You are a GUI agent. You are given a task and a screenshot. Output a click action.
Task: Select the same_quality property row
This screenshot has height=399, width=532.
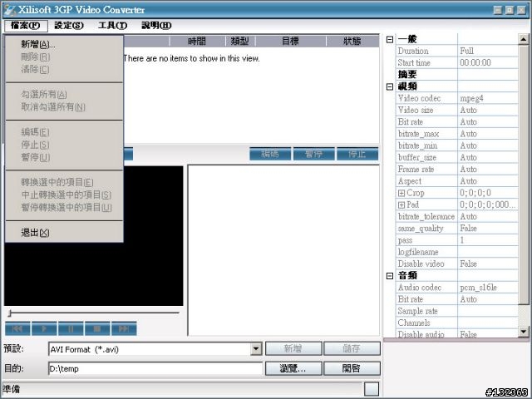point(457,229)
